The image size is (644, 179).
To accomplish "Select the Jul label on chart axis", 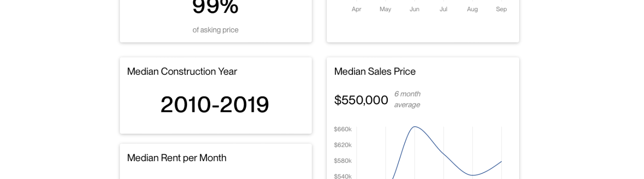I will [x=443, y=9].
